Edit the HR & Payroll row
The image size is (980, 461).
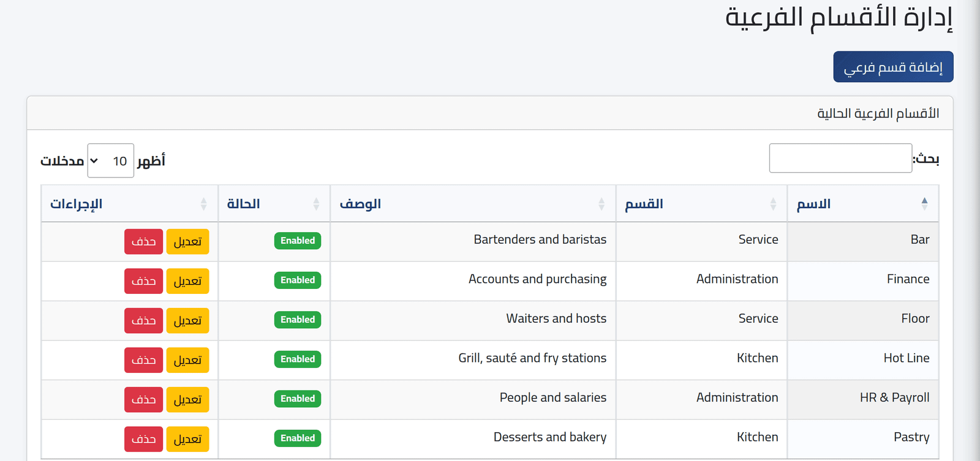click(187, 400)
